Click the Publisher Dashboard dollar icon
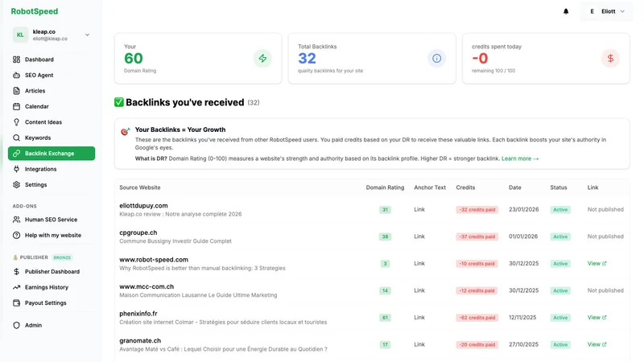The image size is (644, 362). click(16, 271)
